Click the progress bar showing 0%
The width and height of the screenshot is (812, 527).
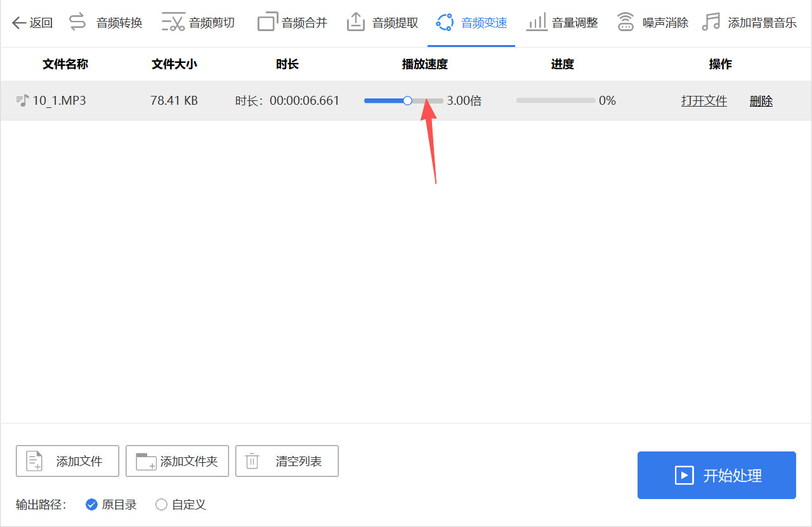[x=555, y=100]
